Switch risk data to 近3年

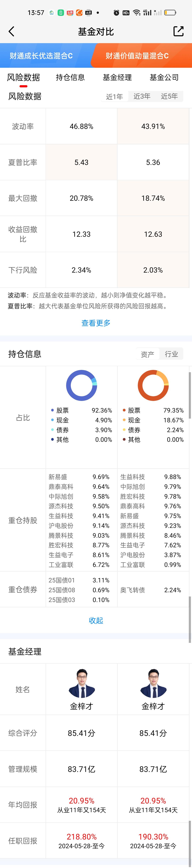pos(142,96)
